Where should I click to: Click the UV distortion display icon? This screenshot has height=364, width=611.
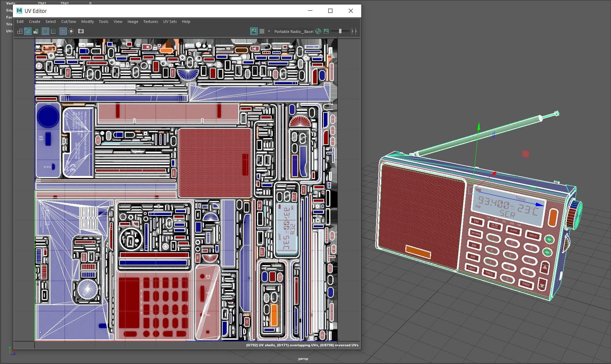point(36,31)
